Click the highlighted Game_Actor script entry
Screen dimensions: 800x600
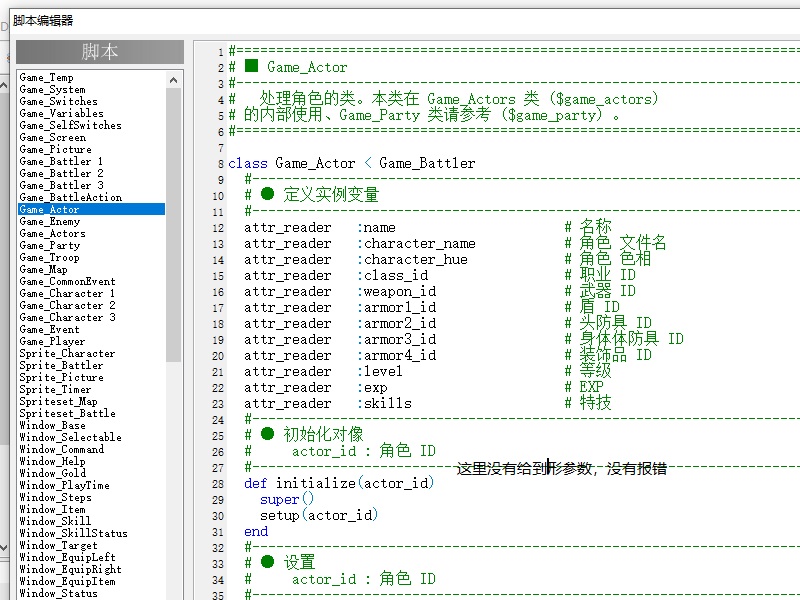point(91,209)
